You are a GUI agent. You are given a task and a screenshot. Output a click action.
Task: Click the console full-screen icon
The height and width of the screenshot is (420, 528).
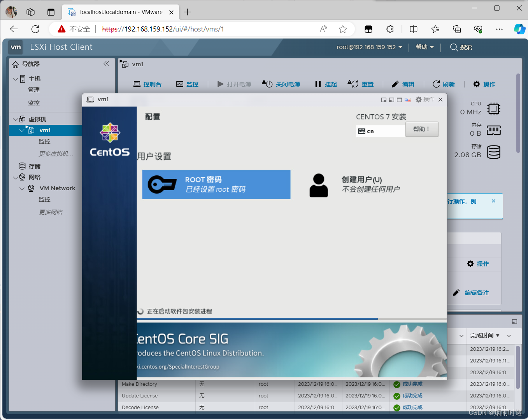[399, 100]
